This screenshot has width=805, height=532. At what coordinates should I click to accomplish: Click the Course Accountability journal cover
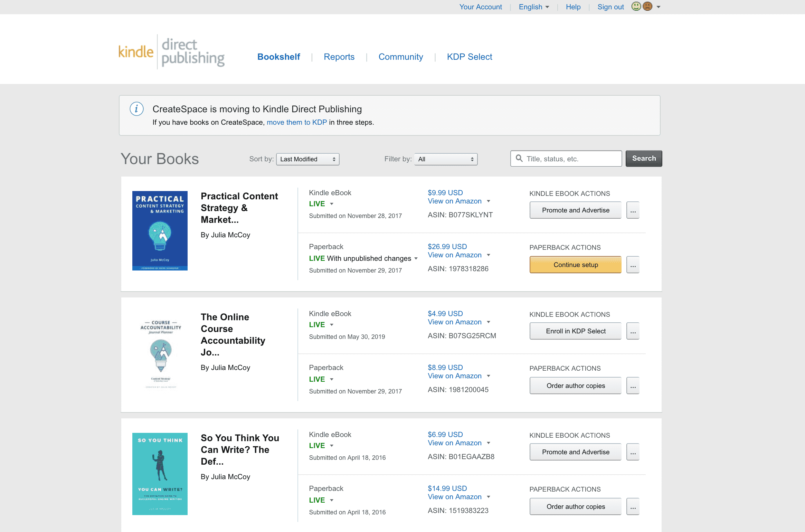[161, 353]
